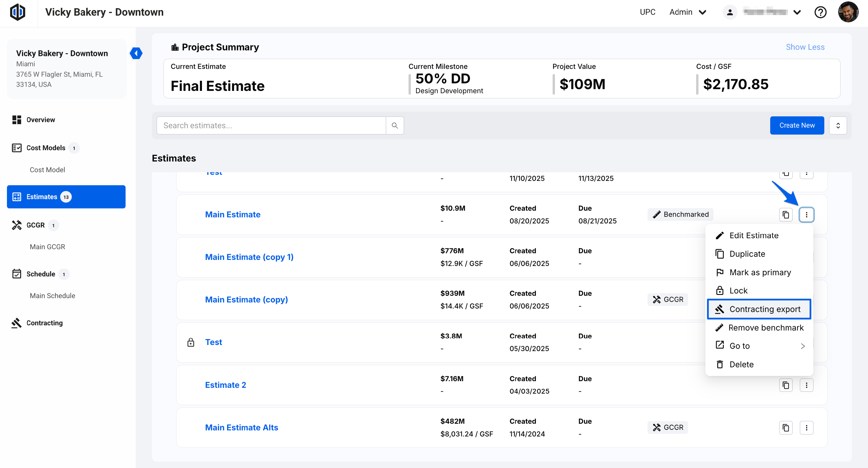The image size is (868, 468).
Task: Click Show Less link
Action: pos(805,47)
